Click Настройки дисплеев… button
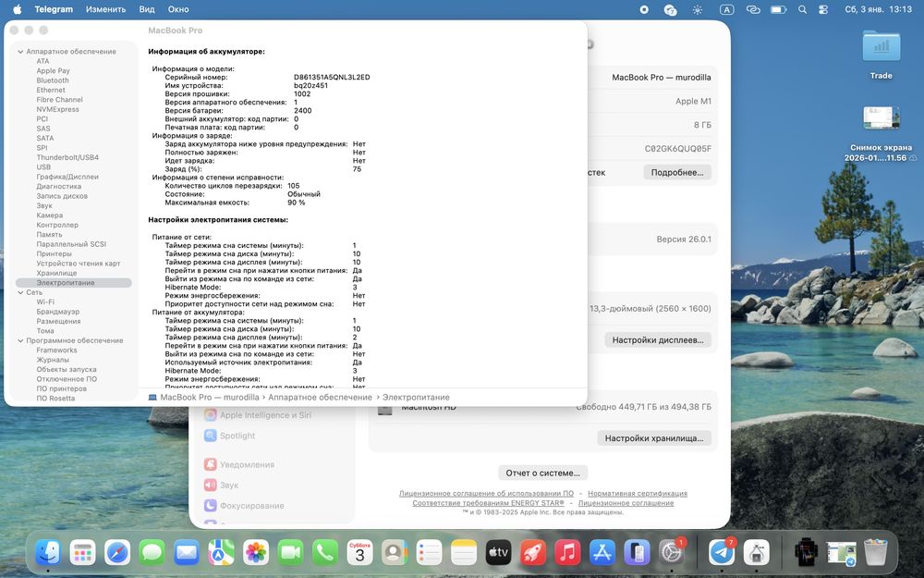This screenshot has height=578, width=924. (658, 339)
